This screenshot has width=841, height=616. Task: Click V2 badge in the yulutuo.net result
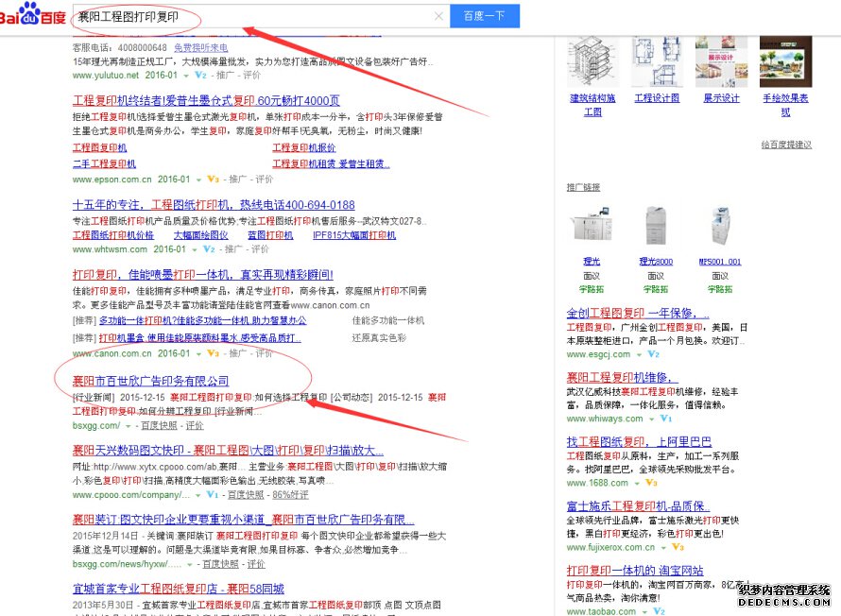tap(200, 75)
